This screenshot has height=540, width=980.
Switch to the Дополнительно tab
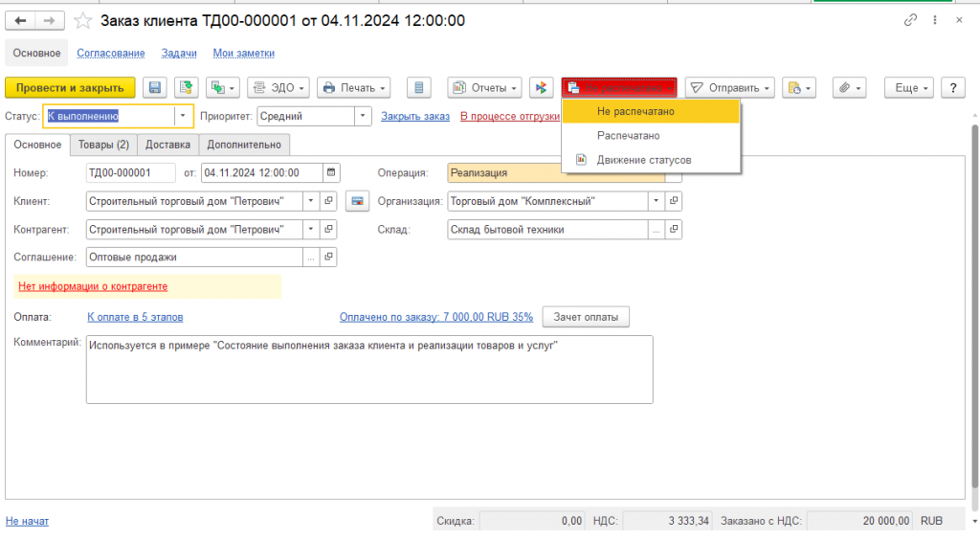click(x=244, y=145)
